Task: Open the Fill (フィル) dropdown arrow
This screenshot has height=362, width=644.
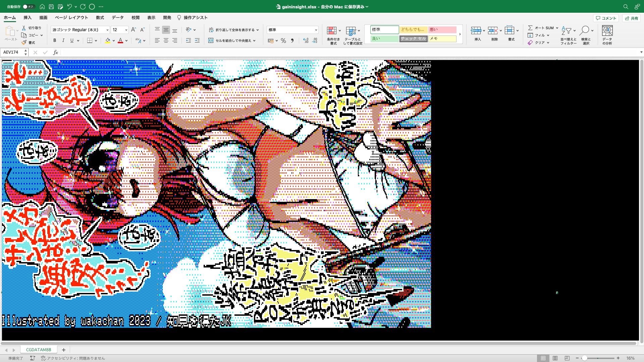Action: pyautogui.click(x=548, y=35)
